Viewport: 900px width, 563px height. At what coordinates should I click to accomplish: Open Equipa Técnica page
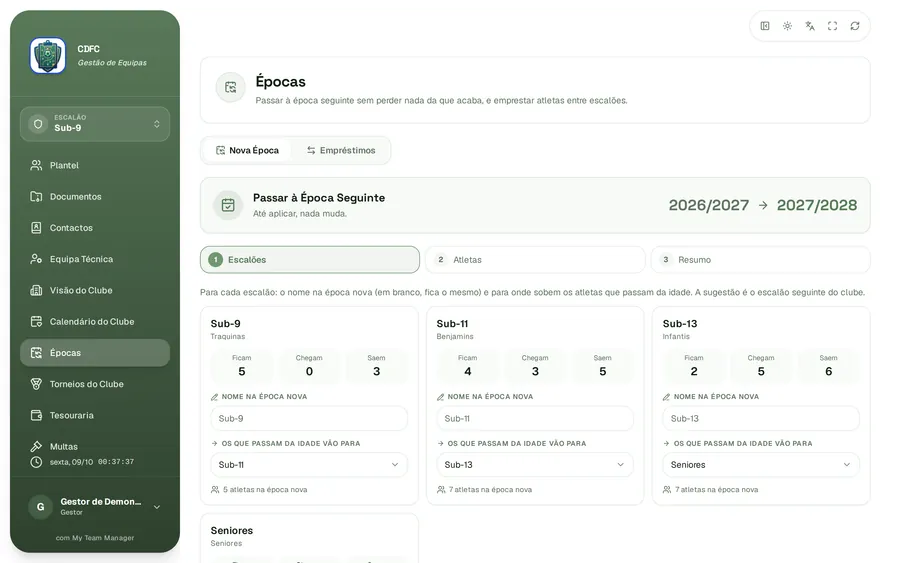[95, 259]
